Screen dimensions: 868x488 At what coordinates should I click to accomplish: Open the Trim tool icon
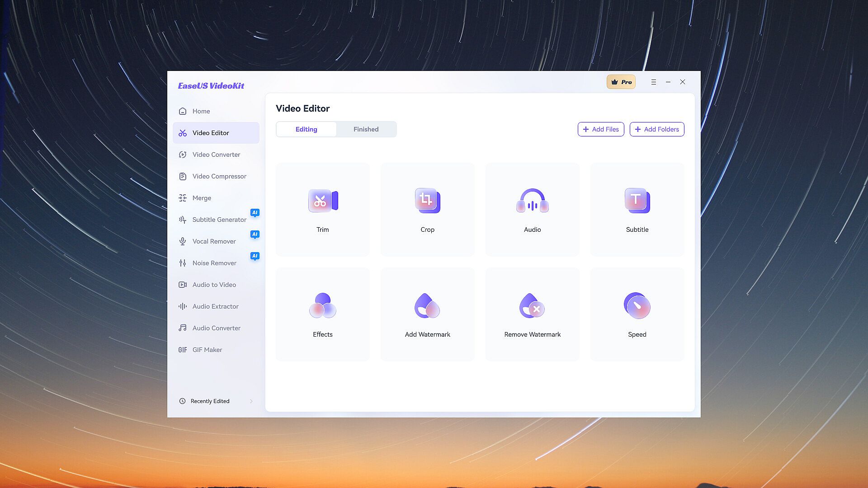(323, 201)
